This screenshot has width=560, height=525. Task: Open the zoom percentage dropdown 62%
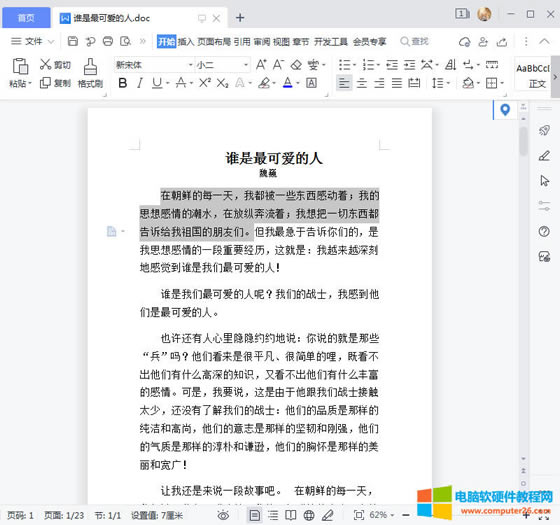click(382, 515)
